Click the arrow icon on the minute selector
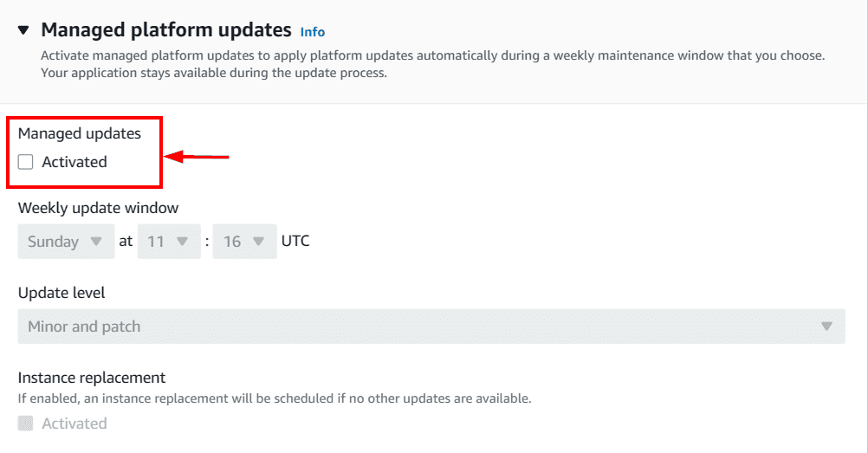 point(258,242)
